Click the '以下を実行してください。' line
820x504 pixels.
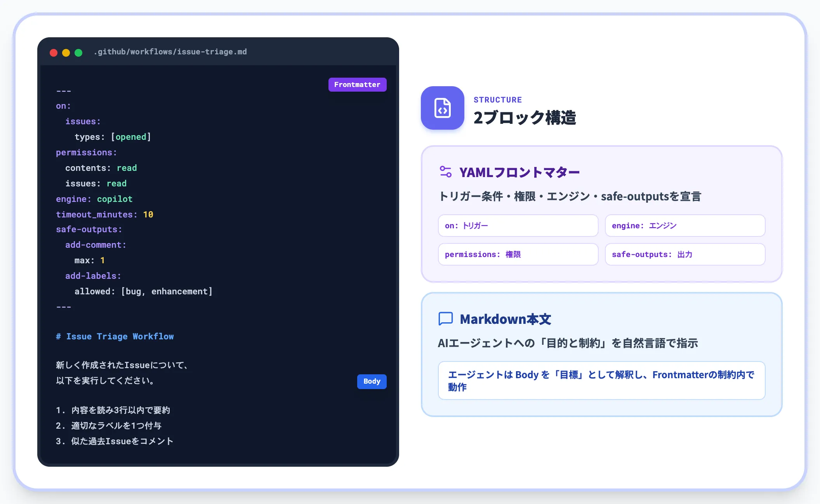(x=105, y=381)
